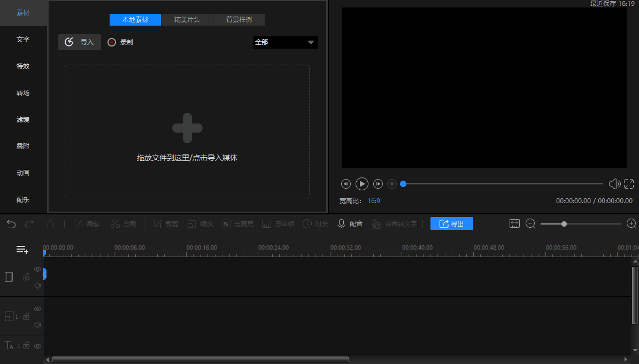639x364 pixels.
Task: Click the horizontal scrollbar left arrow
Action: click(48, 360)
